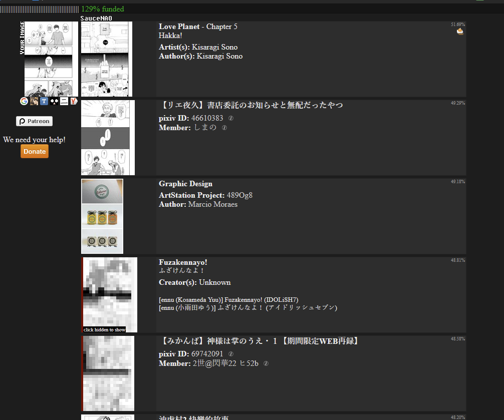Select the 49.18% similarity value
The height and width of the screenshot is (420, 504).
(458, 182)
